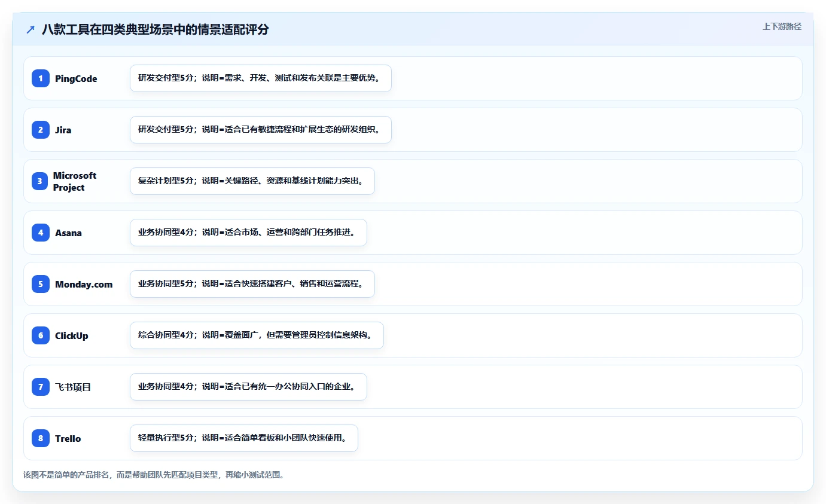Select the Asana tool name

pyautogui.click(x=68, y=233)
